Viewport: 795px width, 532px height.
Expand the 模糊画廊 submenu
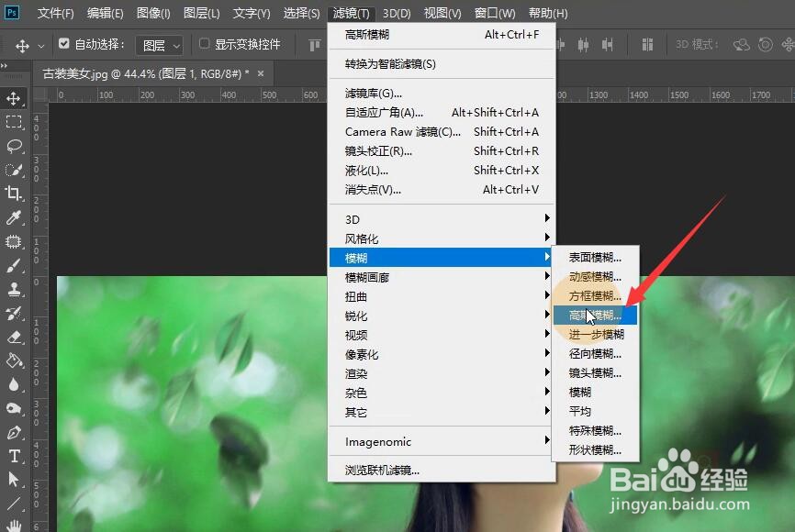point(442,277)
